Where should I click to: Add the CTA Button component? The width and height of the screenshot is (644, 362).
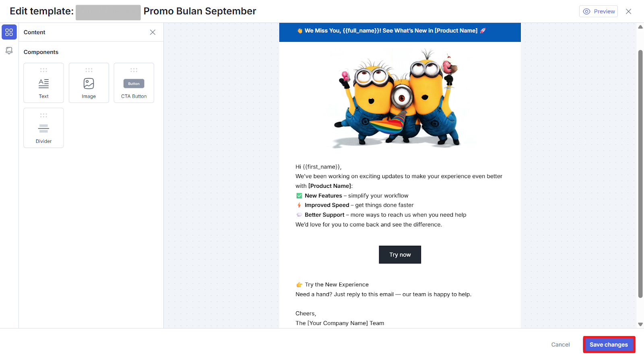134,83
